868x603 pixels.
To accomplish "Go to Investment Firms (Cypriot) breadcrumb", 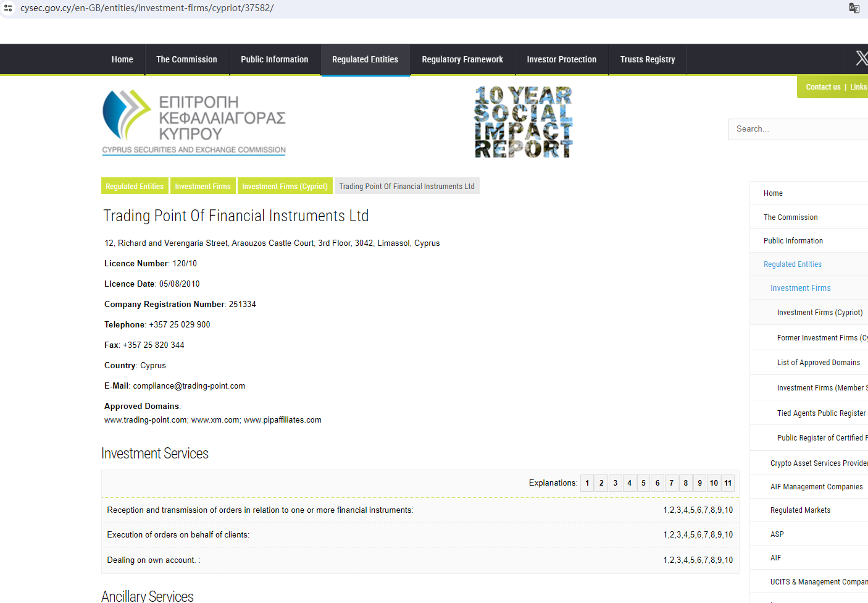I will 285,186.
